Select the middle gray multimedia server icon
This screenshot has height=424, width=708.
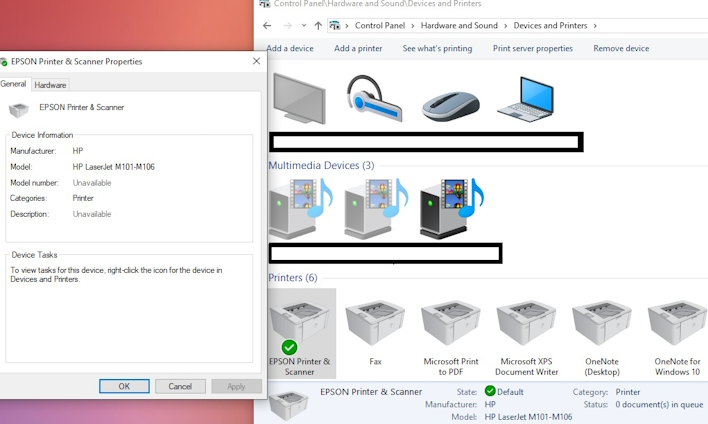[376, 208]
